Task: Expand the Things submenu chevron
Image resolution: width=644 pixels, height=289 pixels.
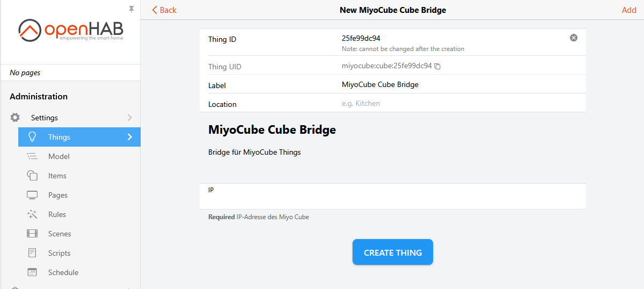Action: click(x=129, y=137)
